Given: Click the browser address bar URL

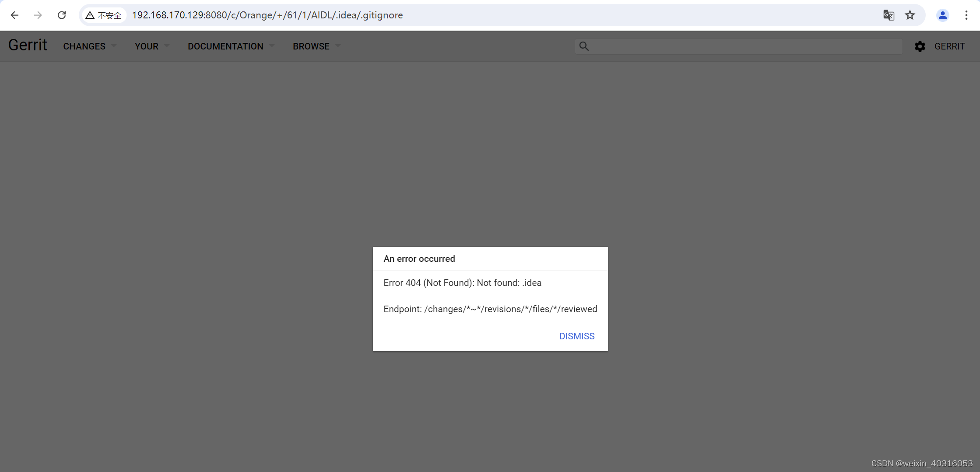Looking at the screenshot, I should pos(267,15).
